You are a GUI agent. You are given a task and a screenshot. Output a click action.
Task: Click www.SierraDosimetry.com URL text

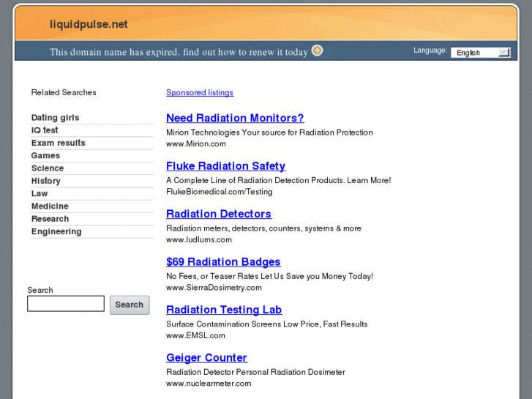coord(214,287)
